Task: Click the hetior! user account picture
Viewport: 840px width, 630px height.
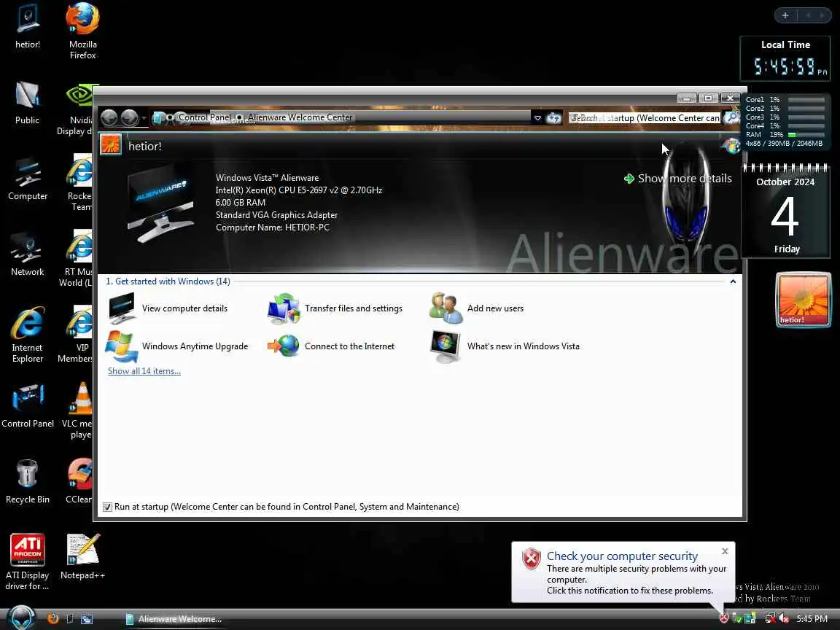Action: tap(111, 144)
